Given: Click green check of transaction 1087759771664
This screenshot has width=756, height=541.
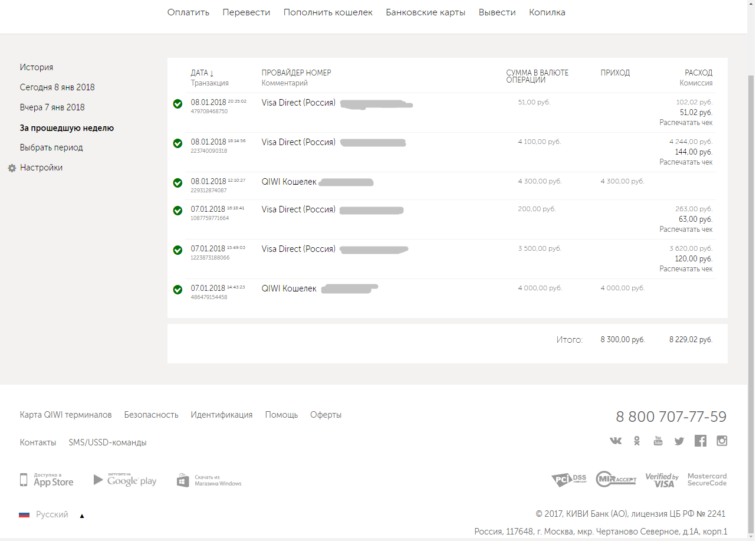Looking at the screenshot, I should (178, 211).
